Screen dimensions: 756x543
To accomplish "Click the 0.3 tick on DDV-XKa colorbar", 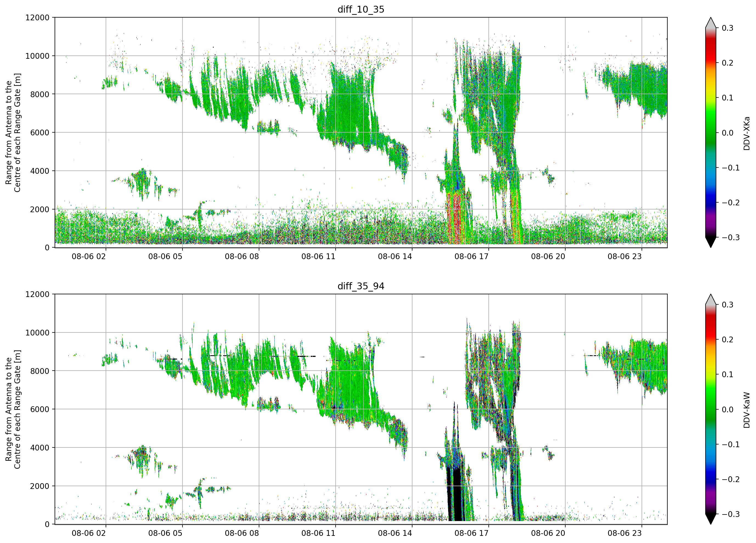I will pyautogui.click(x=727, y=28).
